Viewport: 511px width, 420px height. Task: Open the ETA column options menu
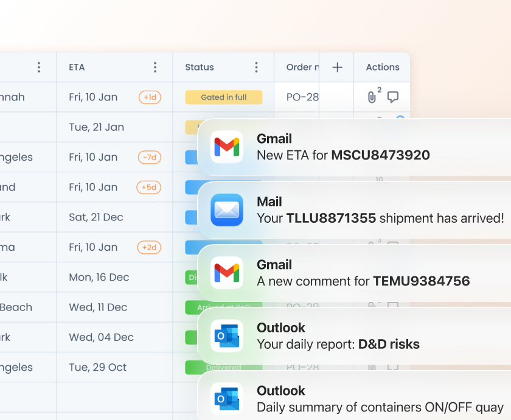(155, 67)
